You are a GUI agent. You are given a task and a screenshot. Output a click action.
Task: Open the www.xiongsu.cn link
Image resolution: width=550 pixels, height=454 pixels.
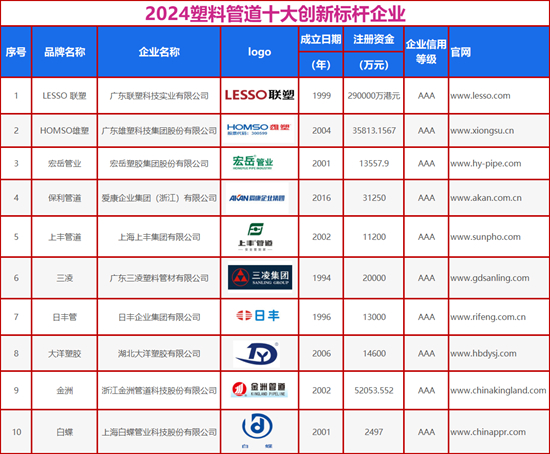pyautogui.click(x=482, y=131)
